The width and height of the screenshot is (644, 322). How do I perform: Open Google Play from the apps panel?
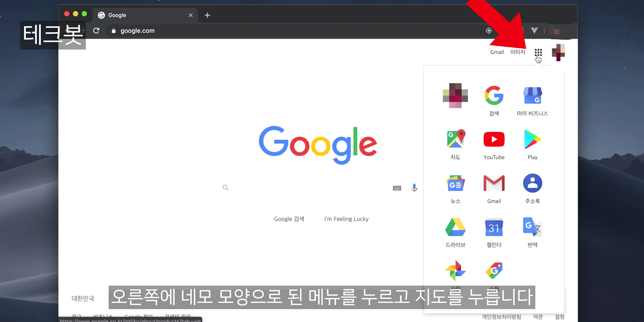tap(532, 145)
